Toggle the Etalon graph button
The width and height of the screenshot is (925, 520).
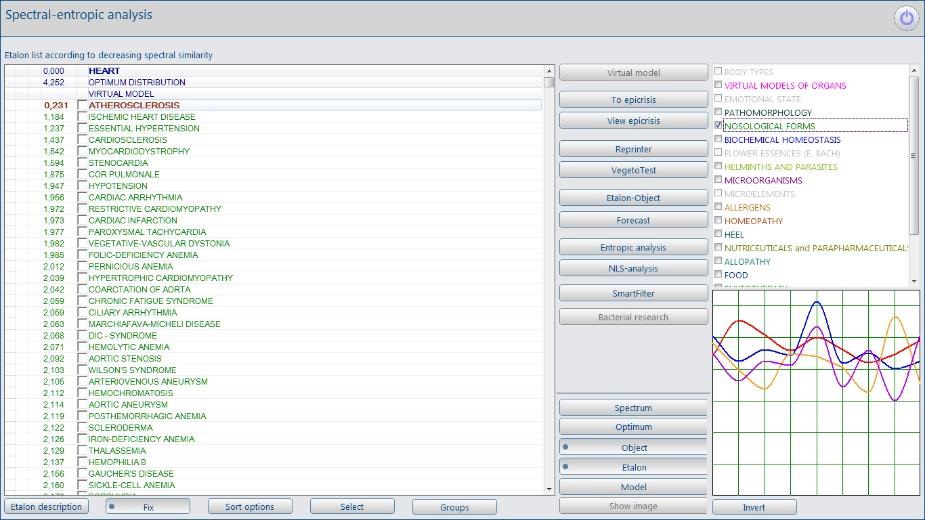[633, 467]
